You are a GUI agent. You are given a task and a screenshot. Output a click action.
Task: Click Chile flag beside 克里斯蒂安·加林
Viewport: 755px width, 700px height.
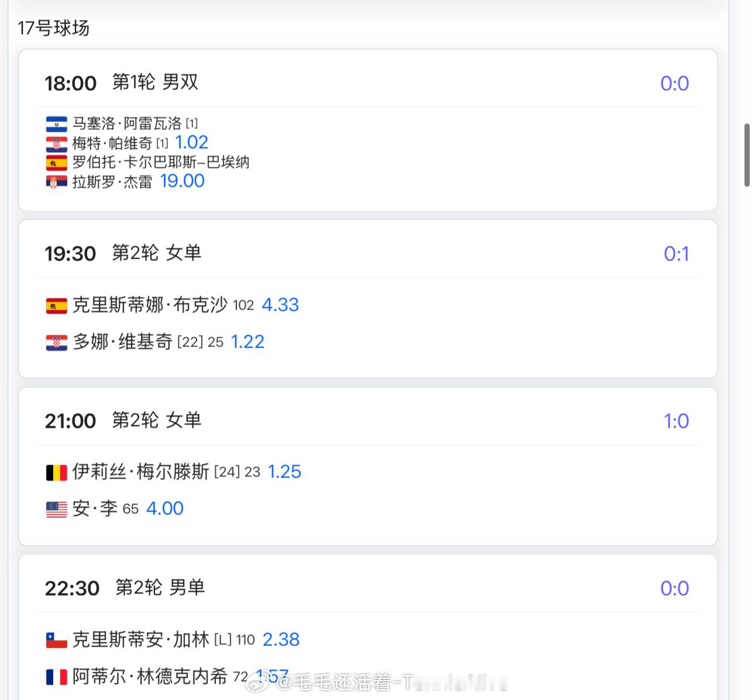coord(57,640)
